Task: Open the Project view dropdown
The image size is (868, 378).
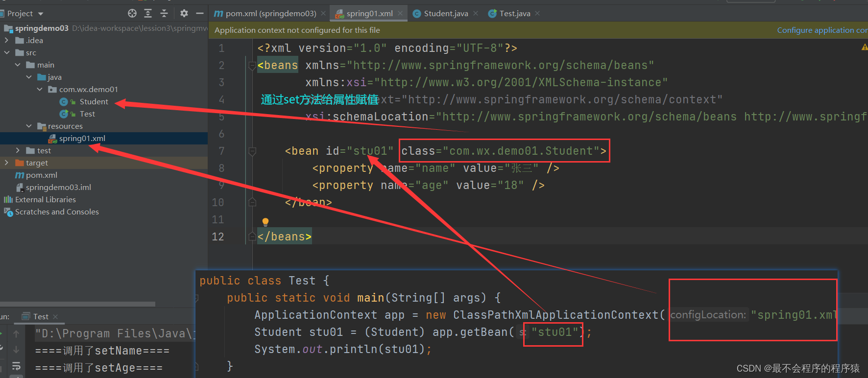Action: pyautogui.click(x=41, y=14)
